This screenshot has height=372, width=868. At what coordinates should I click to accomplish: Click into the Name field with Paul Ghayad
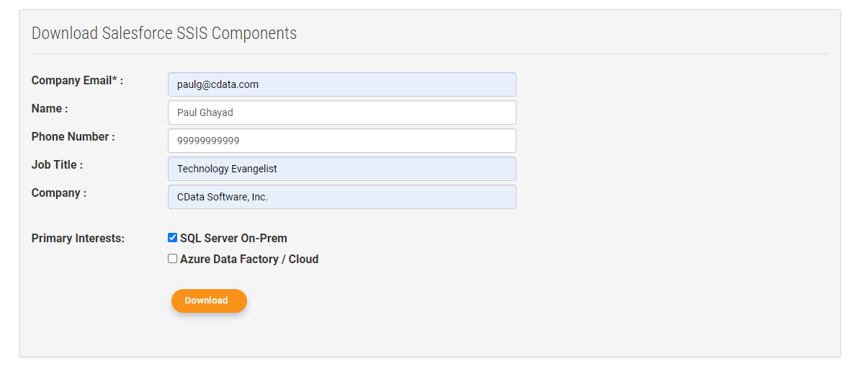(x=341, y=112)
